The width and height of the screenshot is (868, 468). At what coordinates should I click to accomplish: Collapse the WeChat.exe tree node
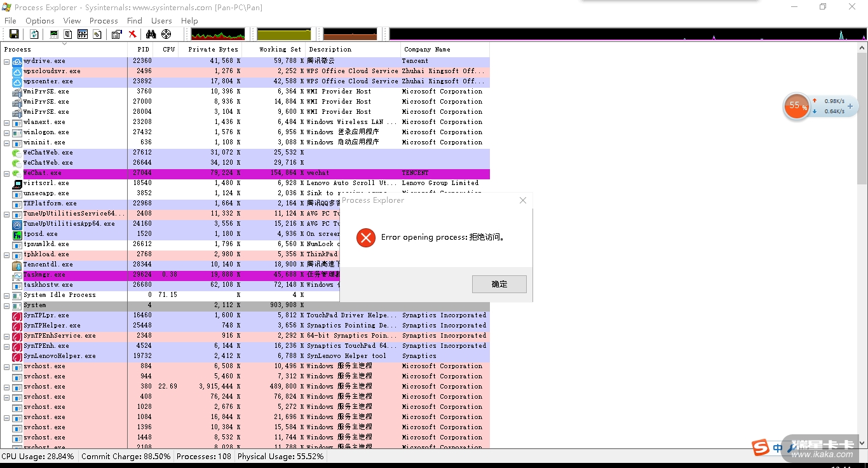click(7, 173)
